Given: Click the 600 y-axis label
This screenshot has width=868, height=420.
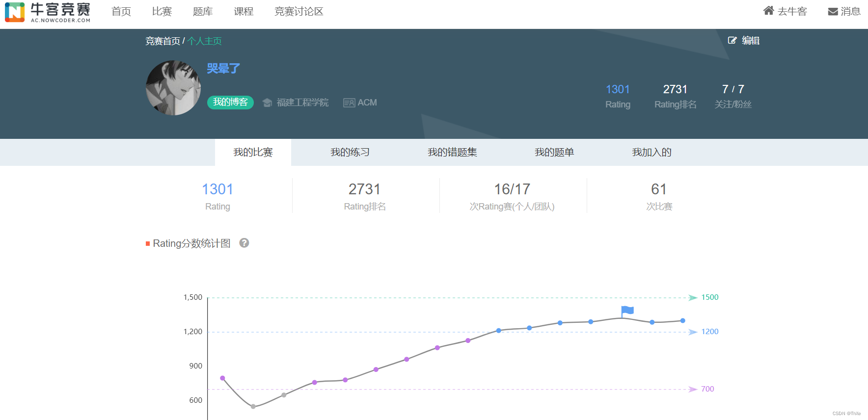Looking at the screenshot, I should (x=196, y=400).
